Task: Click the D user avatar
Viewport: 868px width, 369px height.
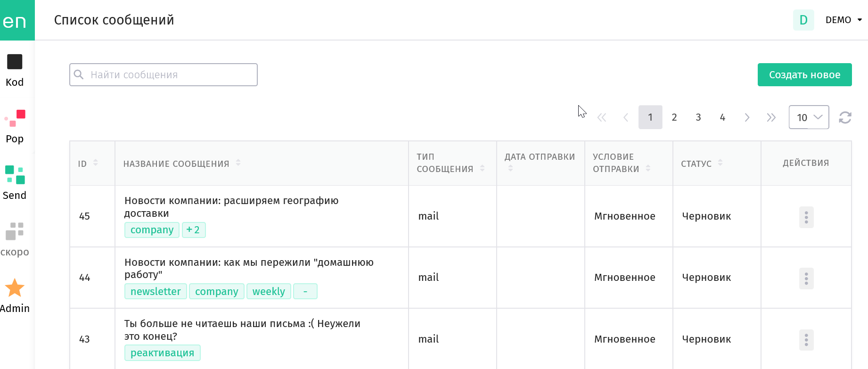Action: 803,20
